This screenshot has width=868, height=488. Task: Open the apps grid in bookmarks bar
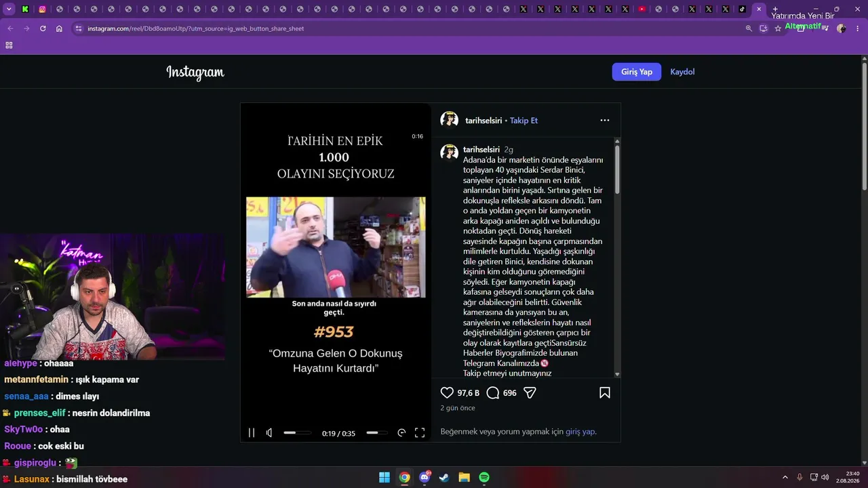9,45
